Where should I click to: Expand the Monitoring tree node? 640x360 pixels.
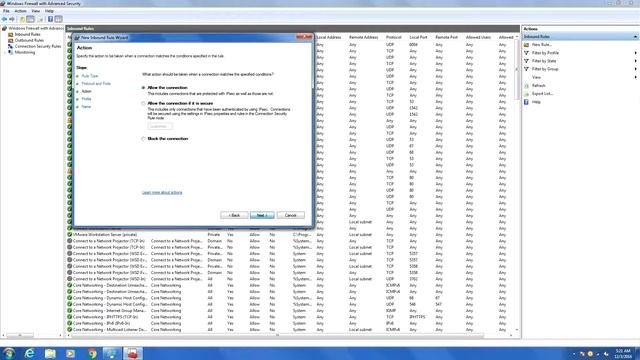5,52
